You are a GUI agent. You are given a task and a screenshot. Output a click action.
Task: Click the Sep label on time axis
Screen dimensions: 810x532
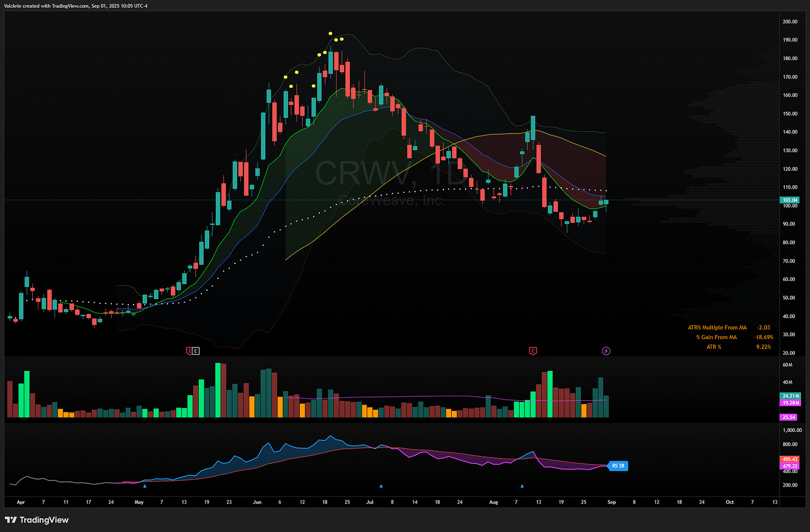(x=611, y=502)
